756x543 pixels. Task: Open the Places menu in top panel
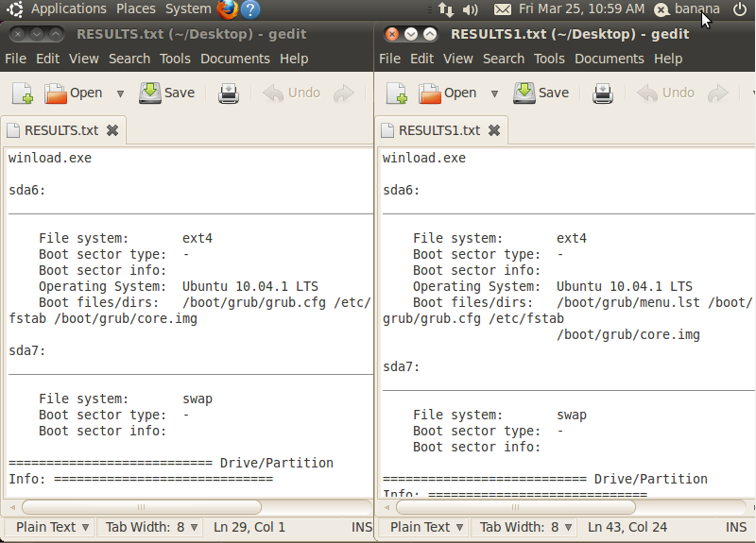click(x=135, y=8)
